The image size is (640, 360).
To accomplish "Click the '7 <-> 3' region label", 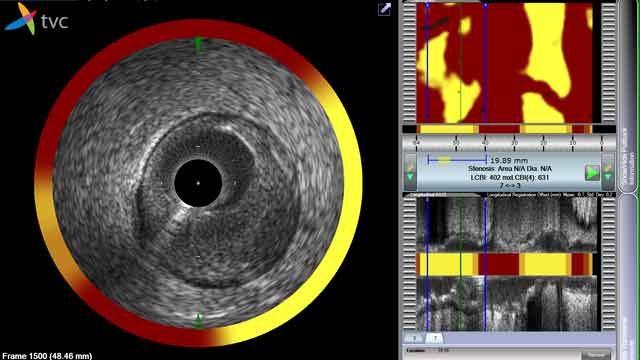I will (x=510, y=186).
